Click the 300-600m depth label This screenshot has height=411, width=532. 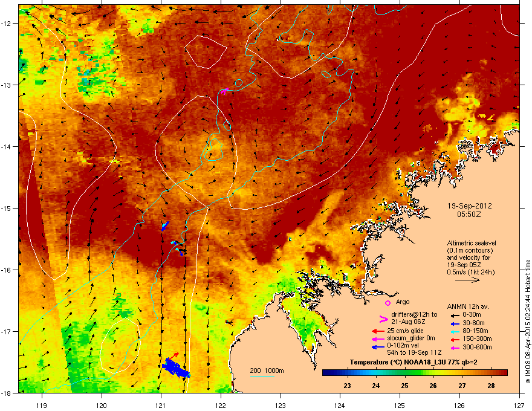[477, 348]
